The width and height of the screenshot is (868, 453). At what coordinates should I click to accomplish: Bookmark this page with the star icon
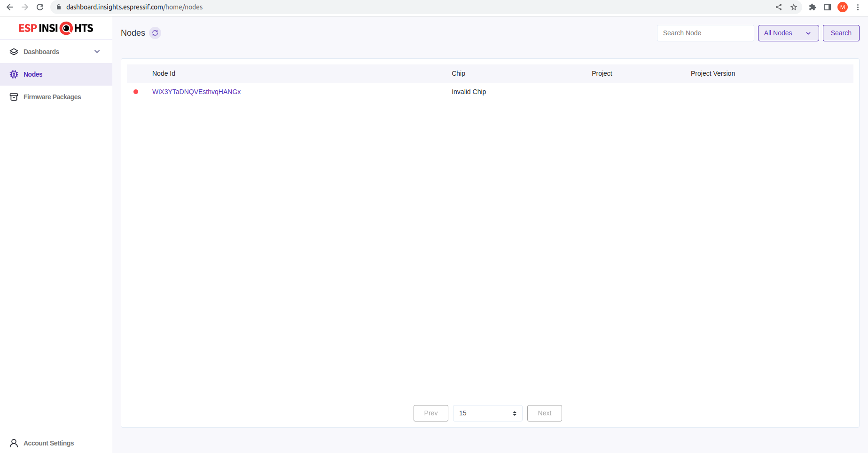coord(794,7)
